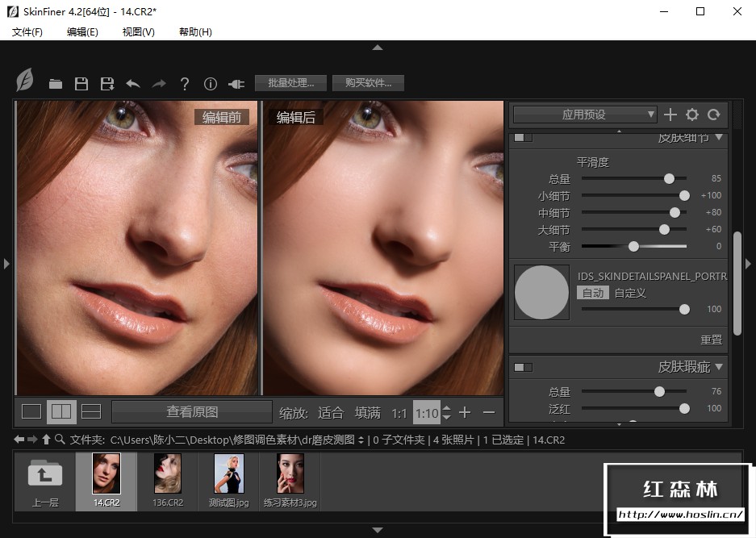Click the undo arrow icon
This screenshot has height=538, width=756.
(133, 84)
